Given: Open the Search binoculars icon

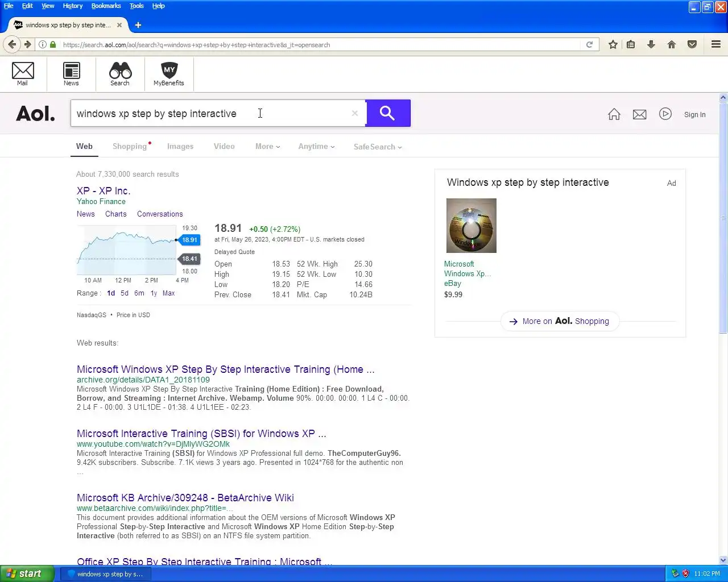Looking at the screenshot, I should [120, 74].
